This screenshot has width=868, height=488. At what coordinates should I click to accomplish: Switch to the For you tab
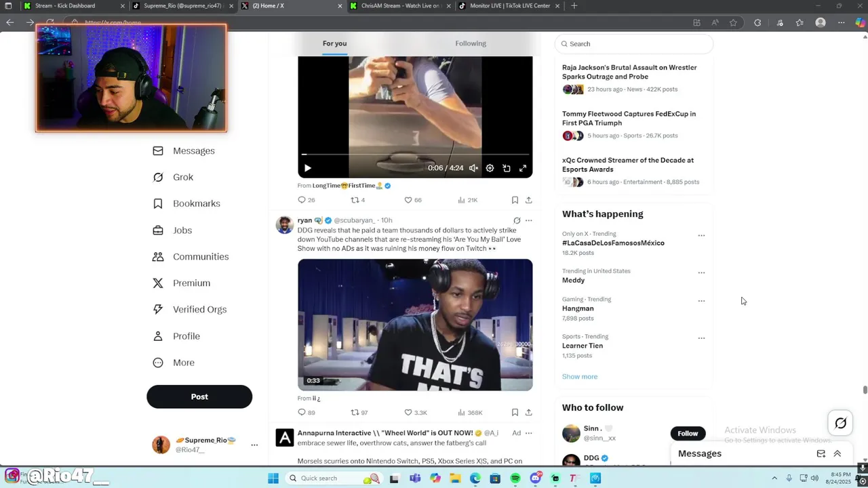[334, 43]
